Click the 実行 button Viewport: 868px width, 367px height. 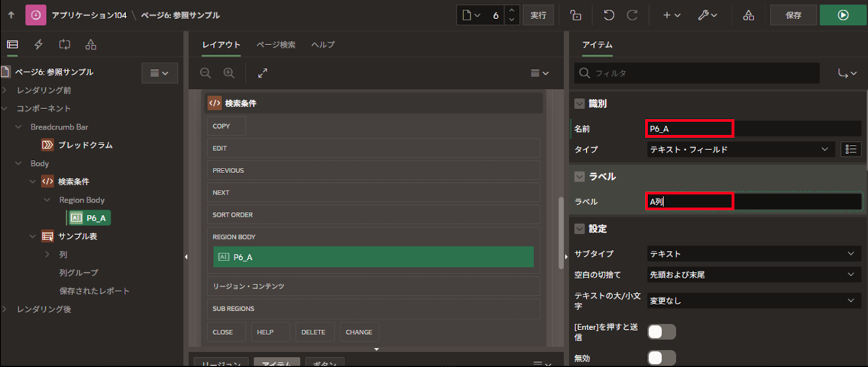538,15
